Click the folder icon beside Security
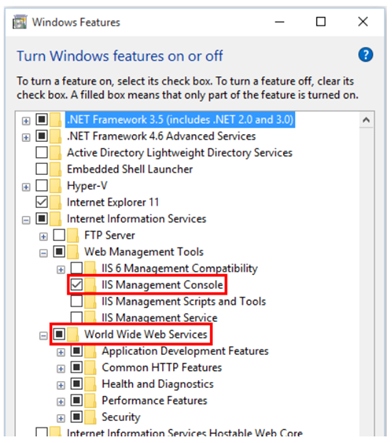 pyautogui.click(x=90, y=417)
